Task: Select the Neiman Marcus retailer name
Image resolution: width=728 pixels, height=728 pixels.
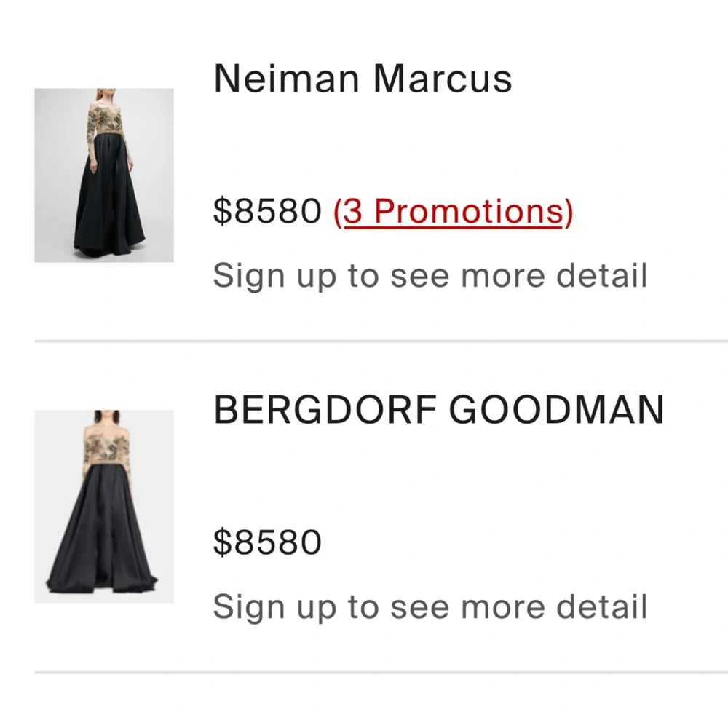Action: point(363,78)
